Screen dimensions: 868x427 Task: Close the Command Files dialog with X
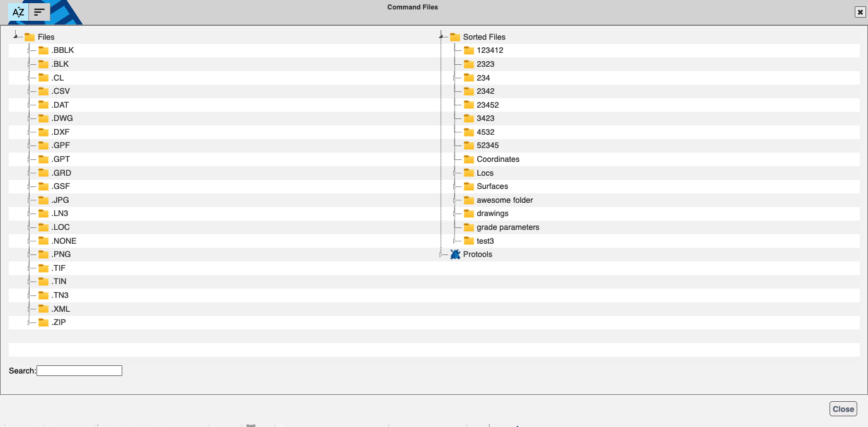point(859,12)
